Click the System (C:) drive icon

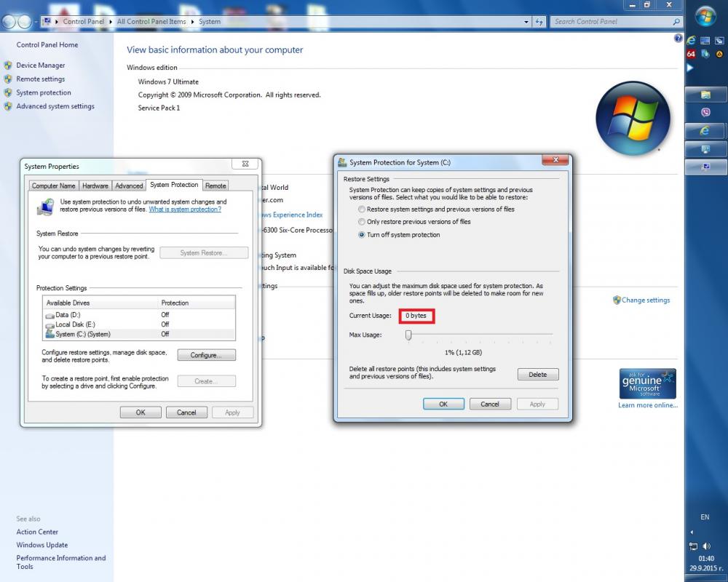pos(50,334)
